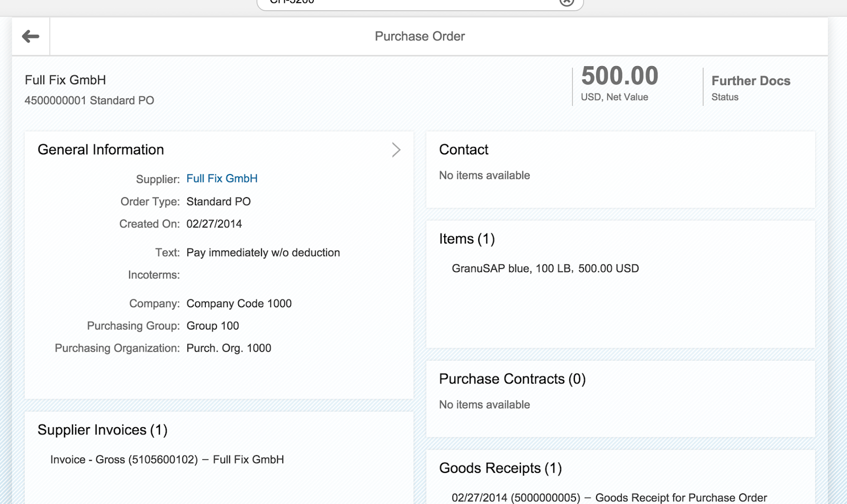847x504 pixels.
Task: Open the Full Fix GmbH supplier link
Action: point(222,179)
